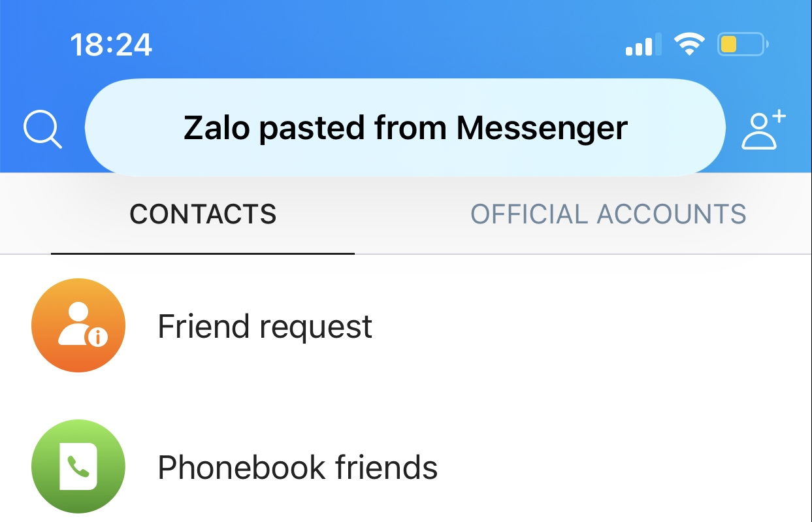This screenshot has height=522, width=812.
Task: Click the phone handset glyph in Phonebook icon
Action: point(79,466)
